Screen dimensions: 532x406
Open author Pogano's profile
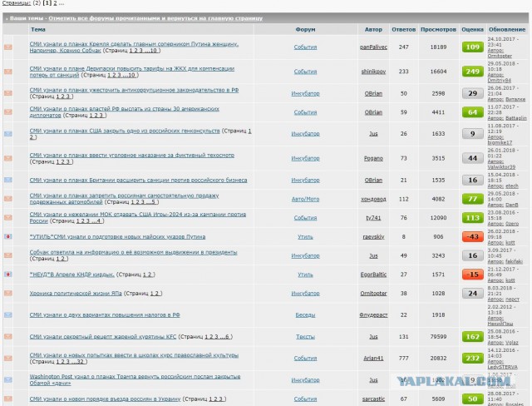click(373, 158)
